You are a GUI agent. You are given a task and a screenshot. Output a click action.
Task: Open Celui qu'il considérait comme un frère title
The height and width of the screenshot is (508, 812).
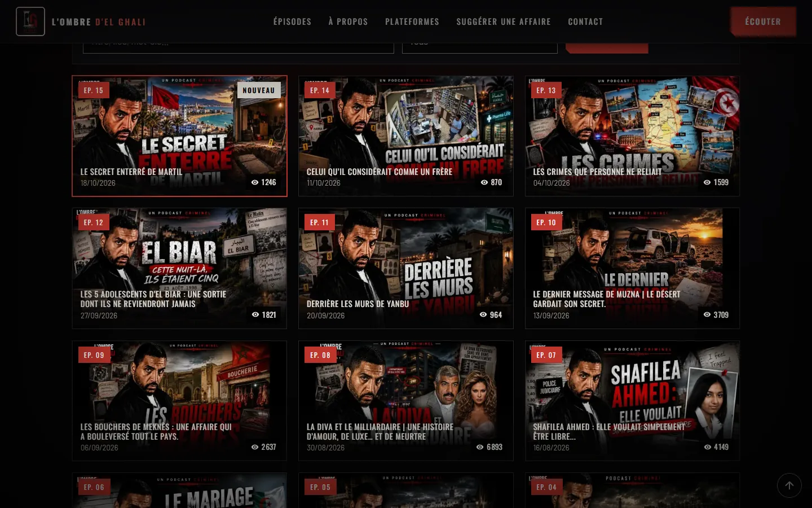coord(379,172)
